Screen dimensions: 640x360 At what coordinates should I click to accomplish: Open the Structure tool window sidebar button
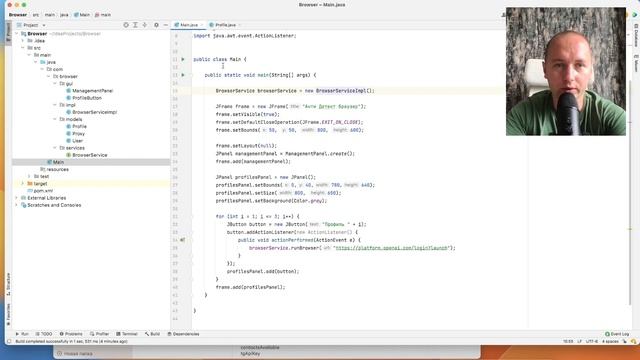tap(8, 284)
